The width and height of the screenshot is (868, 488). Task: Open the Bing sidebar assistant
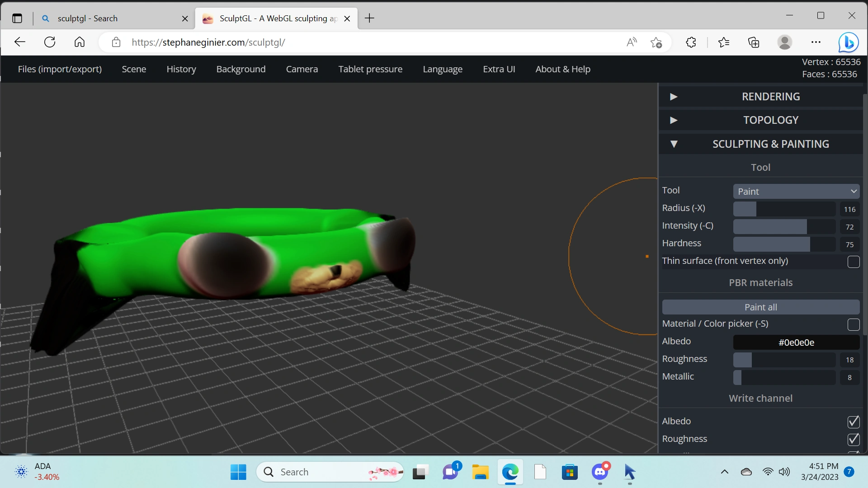tap(849, 42)
